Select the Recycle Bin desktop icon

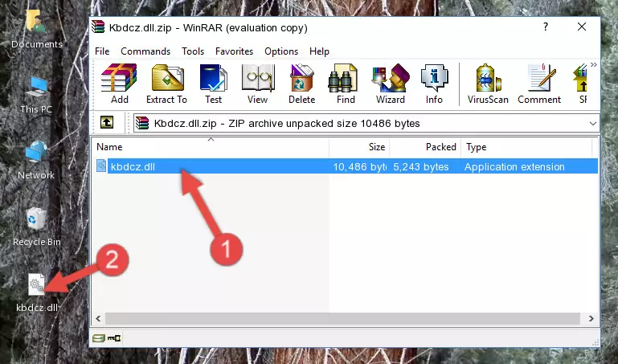coord(37,227)
